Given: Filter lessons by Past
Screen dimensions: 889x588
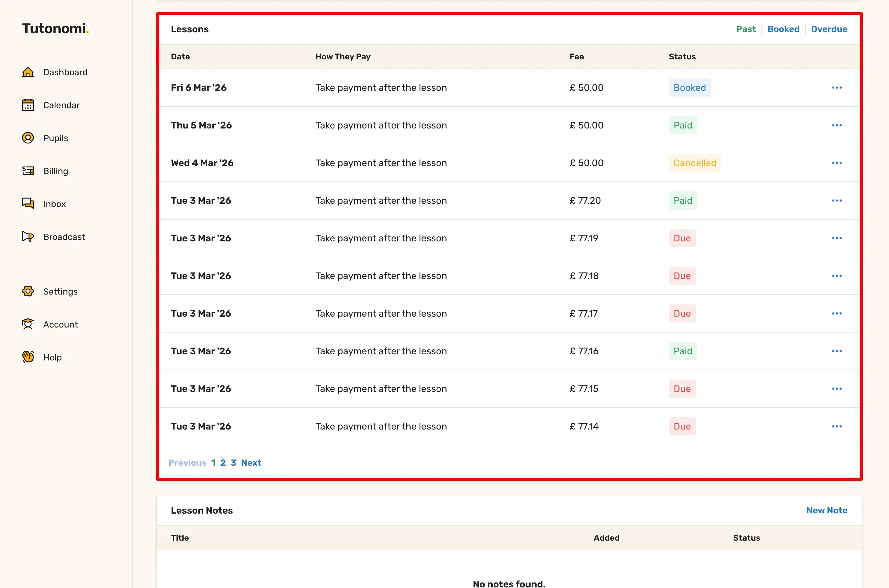Looking at the screenshot, I should tap(746, 29).
